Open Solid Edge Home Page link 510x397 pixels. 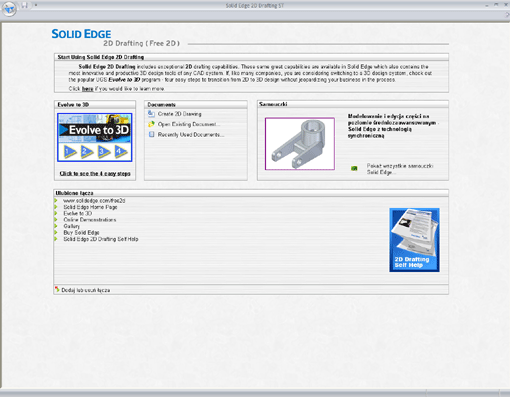click(x=90, y=207)
